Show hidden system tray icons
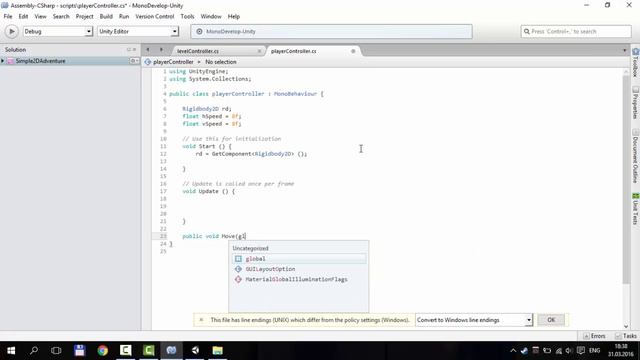 pos(513,351)
